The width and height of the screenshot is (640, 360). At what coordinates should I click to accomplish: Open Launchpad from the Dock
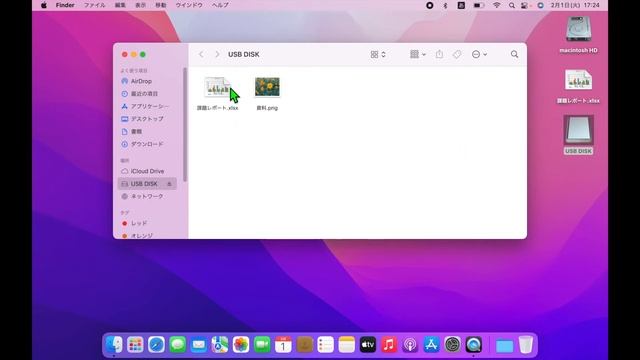click(x=135, y=345)
